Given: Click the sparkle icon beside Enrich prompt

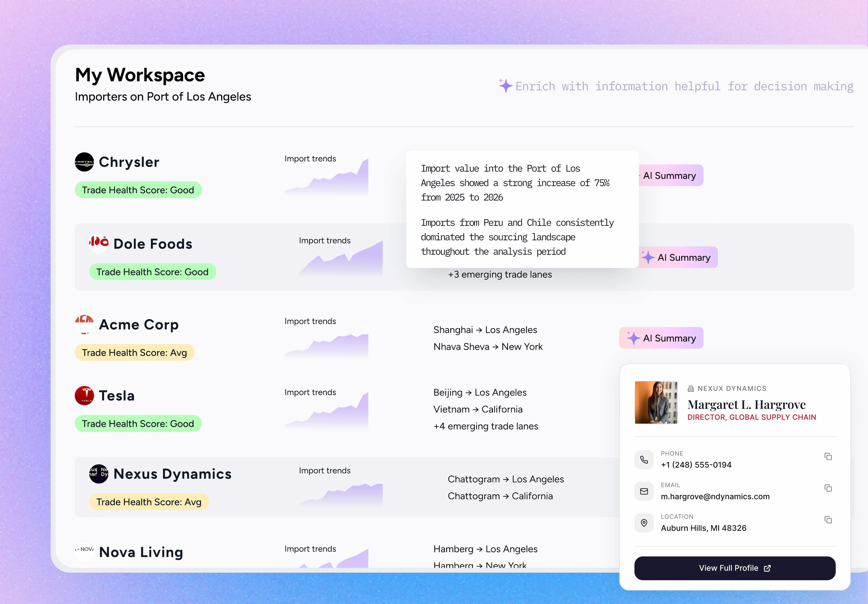Looking at the screenshot, I should click(x=505, y=86).
